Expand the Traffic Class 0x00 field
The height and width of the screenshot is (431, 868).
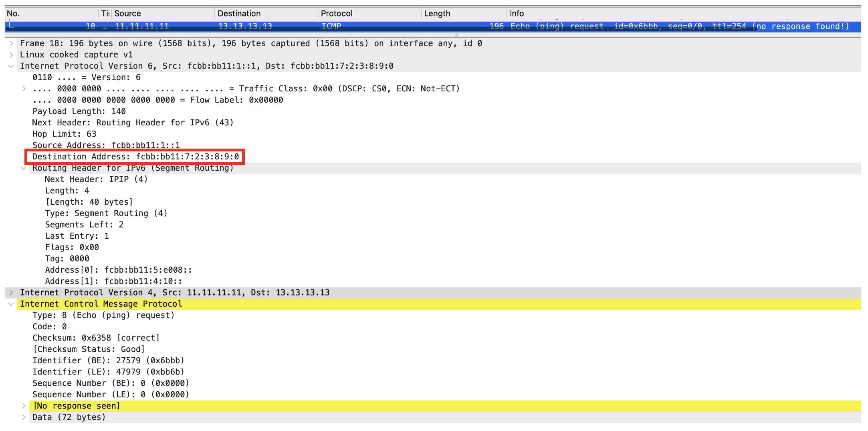pyautogui.click(x=24, y=89)
